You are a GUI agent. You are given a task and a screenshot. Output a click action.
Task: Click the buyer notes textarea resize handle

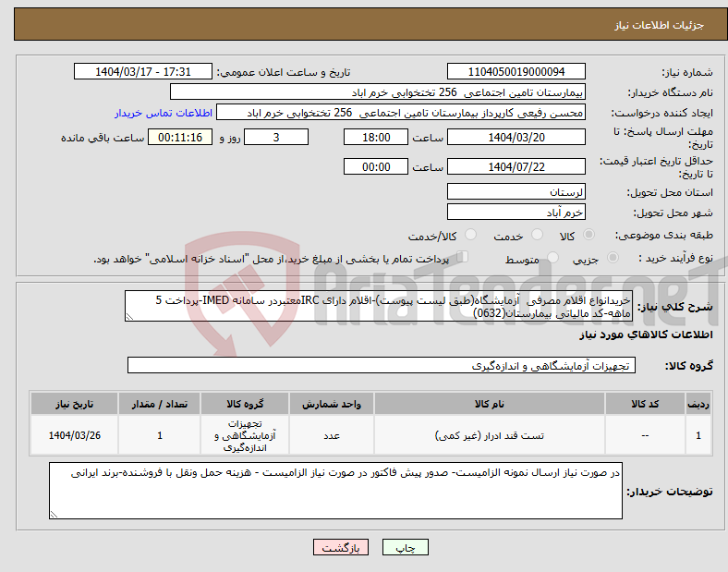pyautogui.click(x=54, y=515)
